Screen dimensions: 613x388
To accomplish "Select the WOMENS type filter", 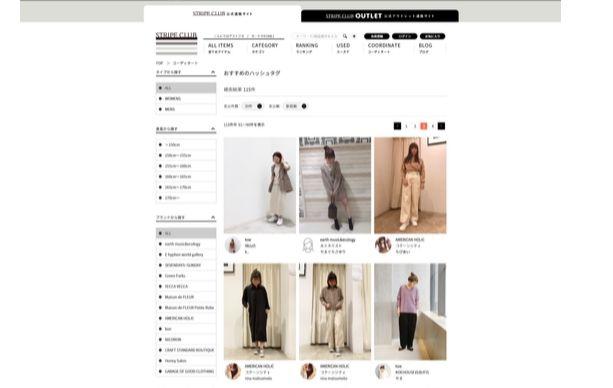I will coord(186,99).
